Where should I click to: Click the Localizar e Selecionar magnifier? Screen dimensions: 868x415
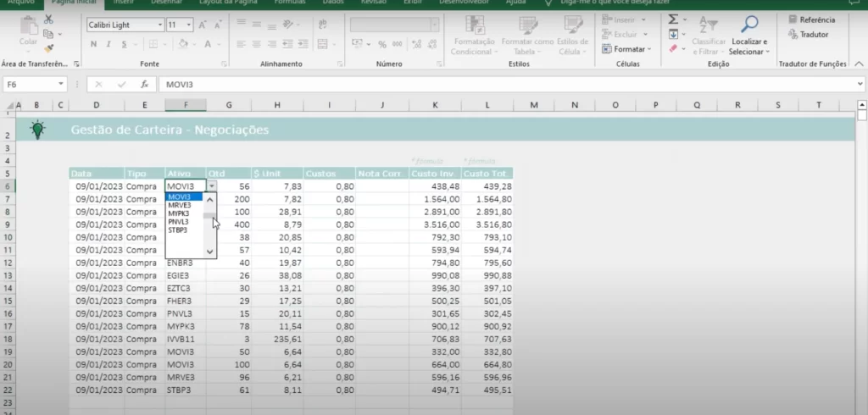(749, 25)
